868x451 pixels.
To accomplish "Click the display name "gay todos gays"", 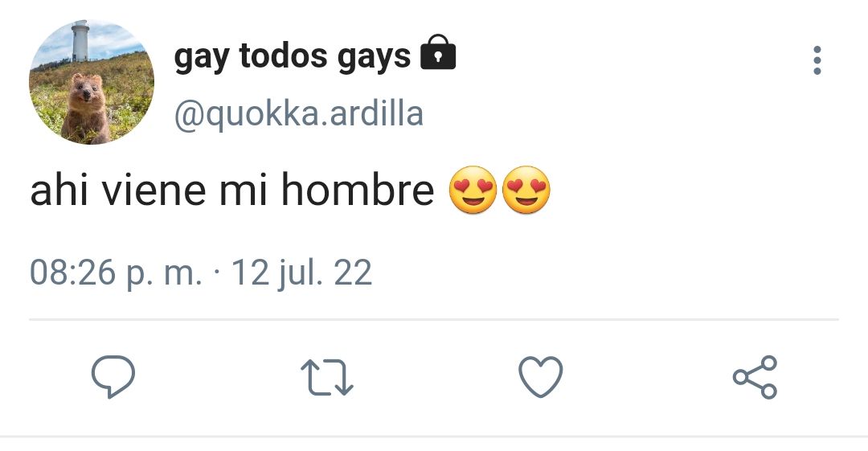I will [293, 57].
